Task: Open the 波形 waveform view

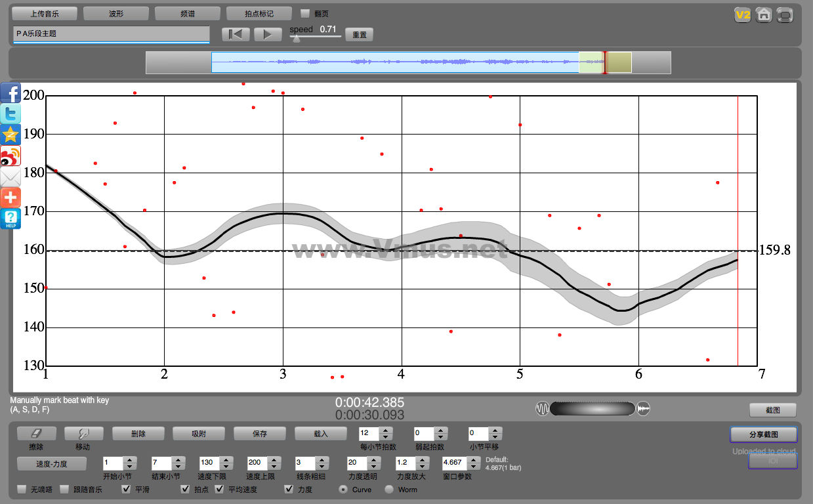Action: point(116,14)
